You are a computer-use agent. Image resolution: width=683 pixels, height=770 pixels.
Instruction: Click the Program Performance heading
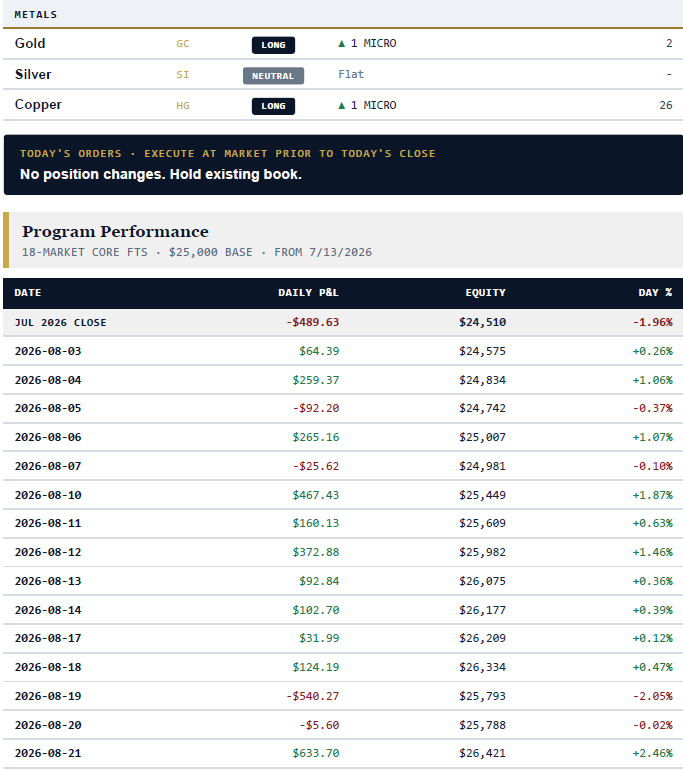[115, 231]
